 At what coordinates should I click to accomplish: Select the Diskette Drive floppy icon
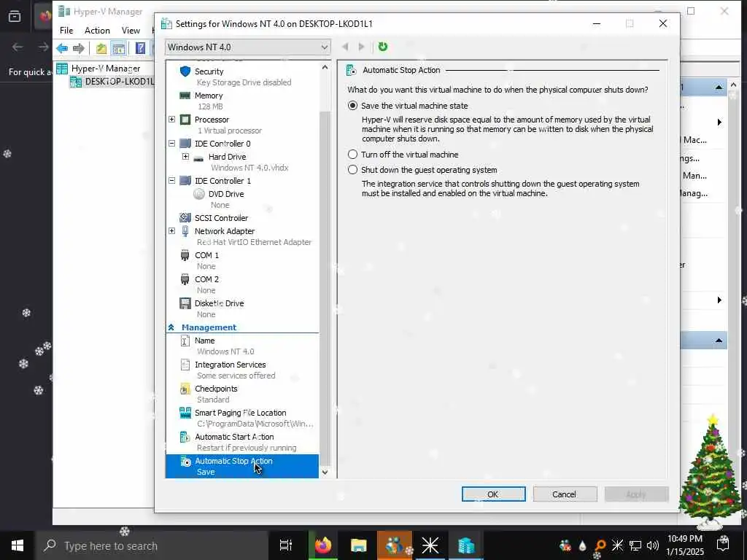[185, 303]
